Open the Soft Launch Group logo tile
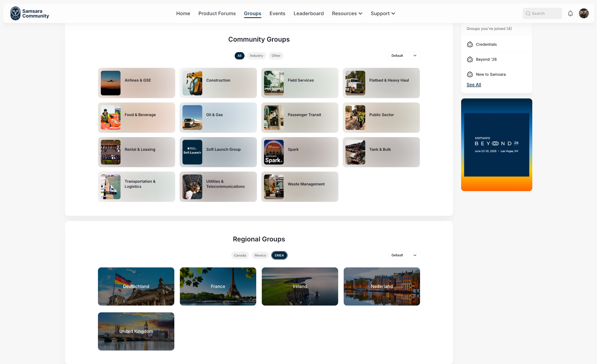Image resolution: width=597 pixels, height=364 pixels. 192,152
